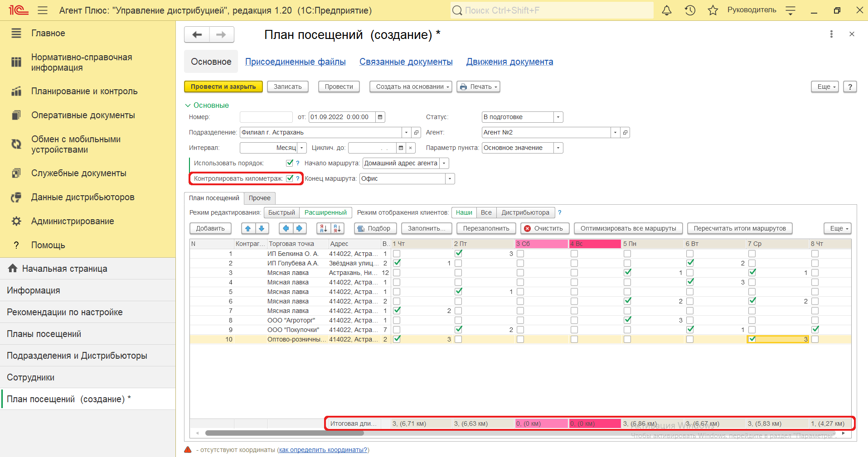868x457 pixels.
Task: Open notifications bell
Action: [667, 10]
